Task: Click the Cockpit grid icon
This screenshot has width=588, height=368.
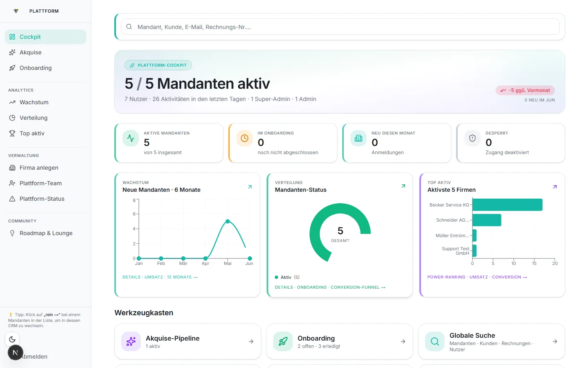Action: 12,37
